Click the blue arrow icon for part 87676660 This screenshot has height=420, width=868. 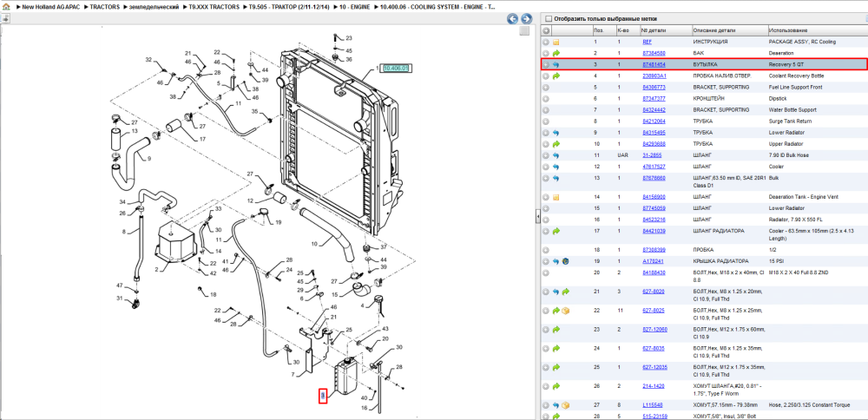556,178
